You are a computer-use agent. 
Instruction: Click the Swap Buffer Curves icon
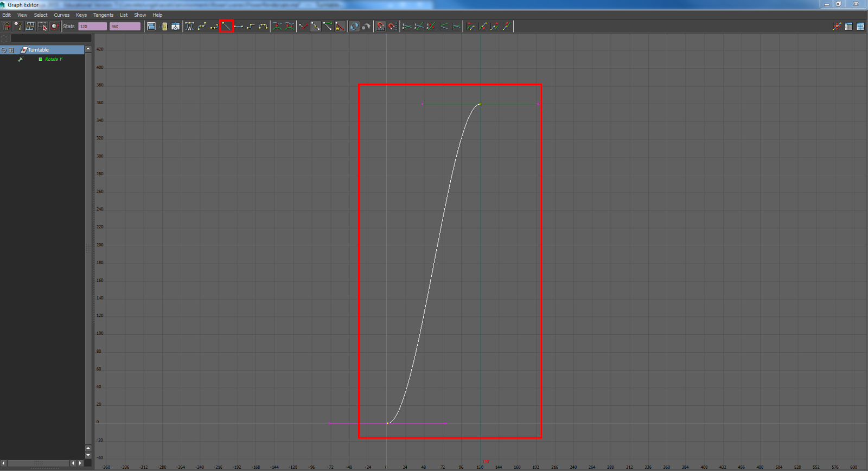pos(289,26)
